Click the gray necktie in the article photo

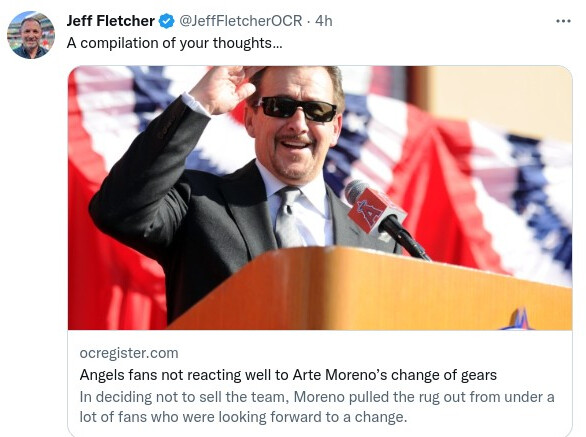[287, 216]
